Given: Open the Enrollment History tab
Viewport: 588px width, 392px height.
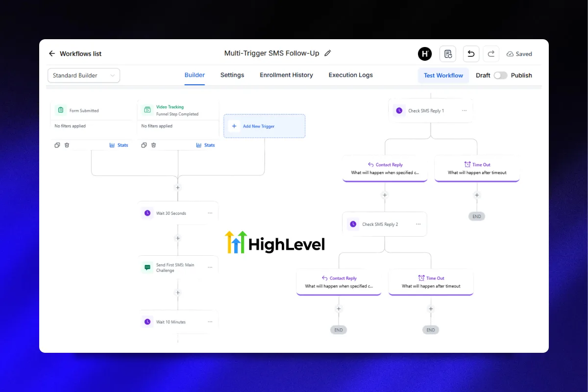Looking at the screenshot, I should coord(286,75).
